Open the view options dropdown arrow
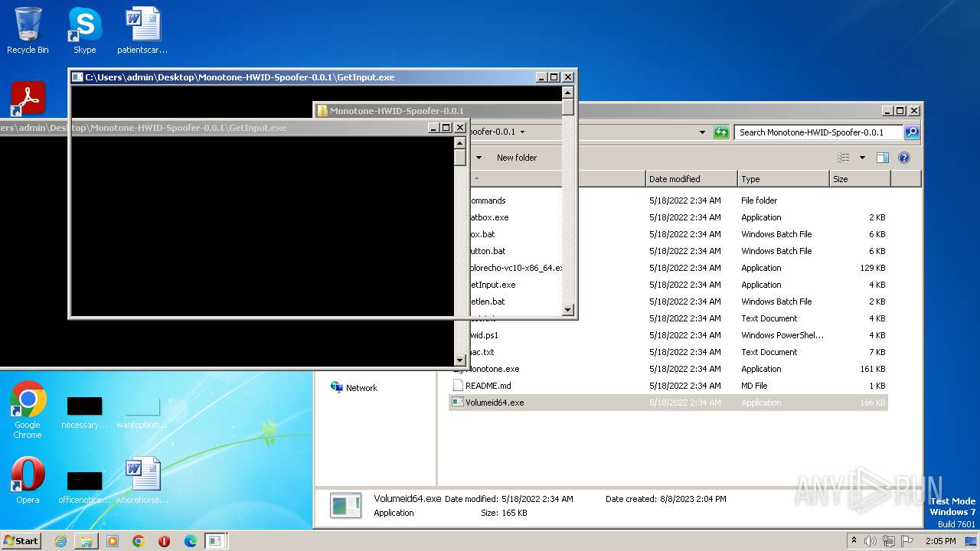The height and width of the screenshot is (551, 980). click(x=862, y=158)
